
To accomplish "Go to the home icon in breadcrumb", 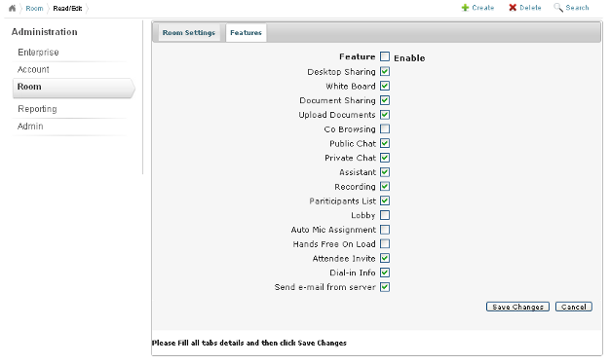I will point(12,8).
